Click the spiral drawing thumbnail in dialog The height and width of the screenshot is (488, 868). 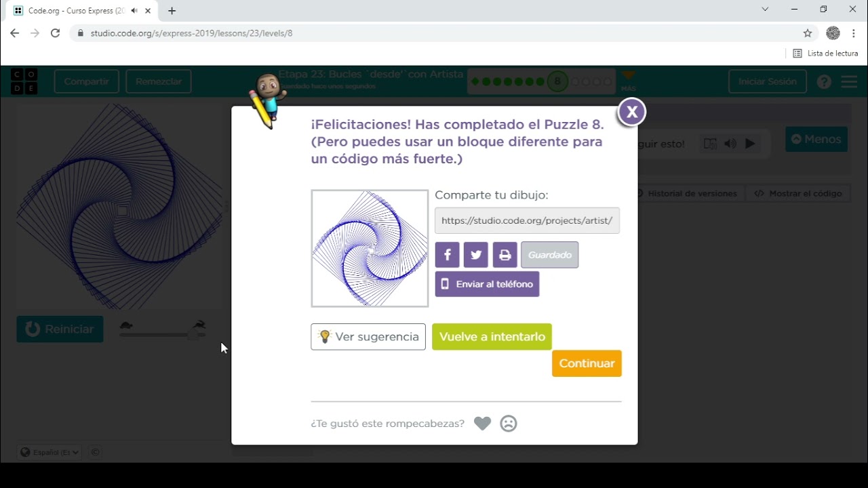[x=370, y=248]
